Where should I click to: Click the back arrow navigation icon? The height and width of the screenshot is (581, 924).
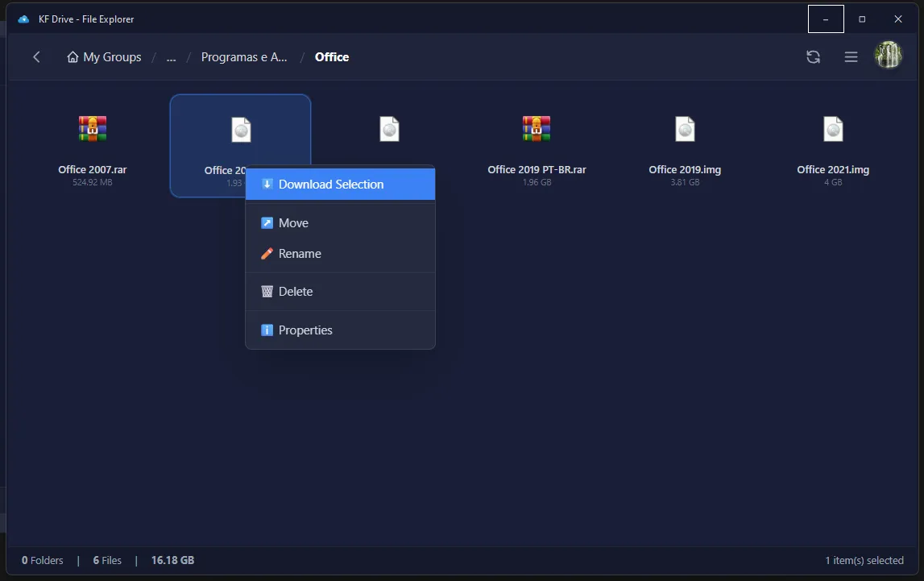tap(36, 57)
